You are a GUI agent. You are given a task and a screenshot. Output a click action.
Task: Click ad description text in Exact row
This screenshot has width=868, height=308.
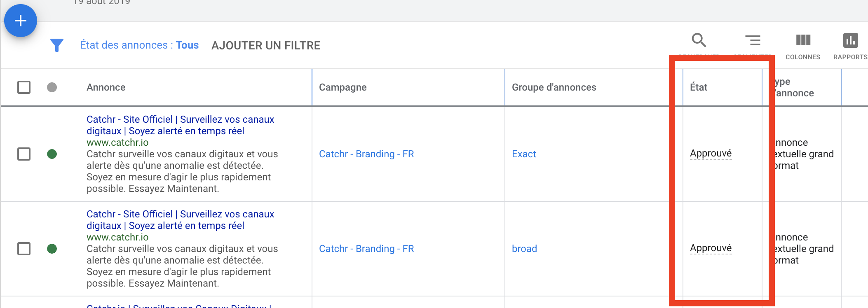tap(182, 171)
